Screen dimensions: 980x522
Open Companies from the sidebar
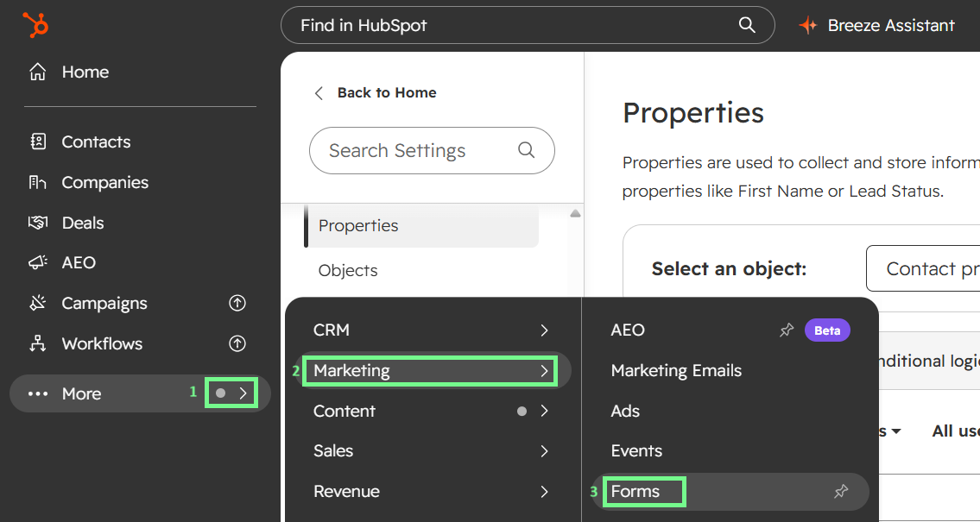[x=105, y=182]
